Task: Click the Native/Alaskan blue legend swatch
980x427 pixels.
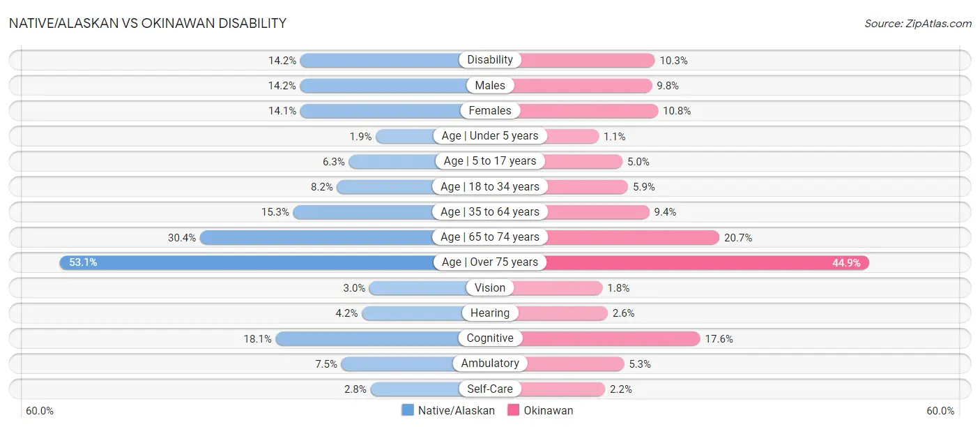Action: click(408, 410)
